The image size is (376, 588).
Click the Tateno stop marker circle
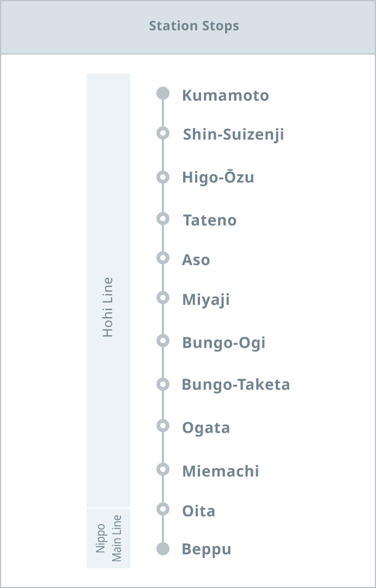pos(163,219)
